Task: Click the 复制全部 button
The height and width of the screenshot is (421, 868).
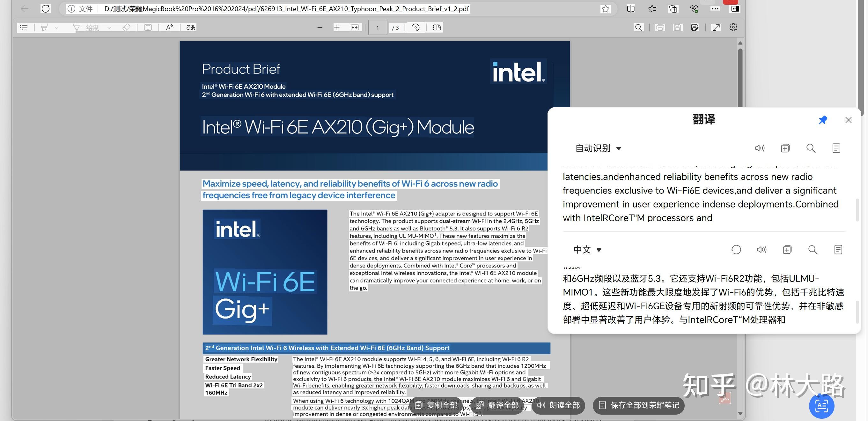Action: pyautogui.click(x=436, y=405)
